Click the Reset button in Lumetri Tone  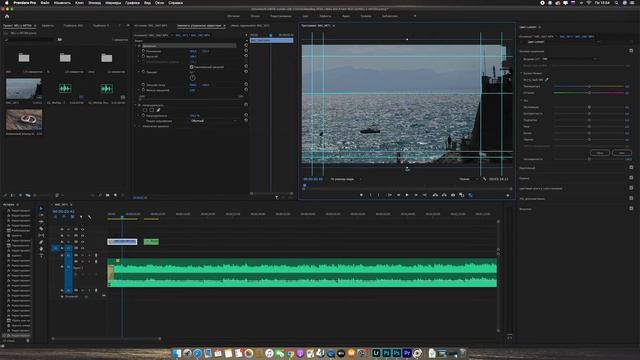point(600,153)
